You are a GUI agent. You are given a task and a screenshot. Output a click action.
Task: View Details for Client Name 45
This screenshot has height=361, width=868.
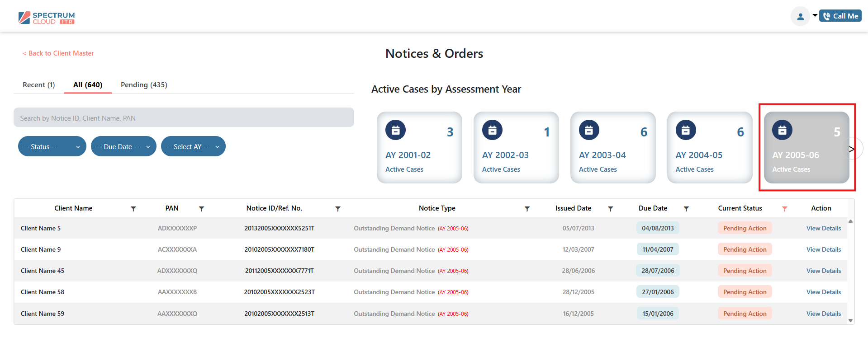(x=823, y=271)
